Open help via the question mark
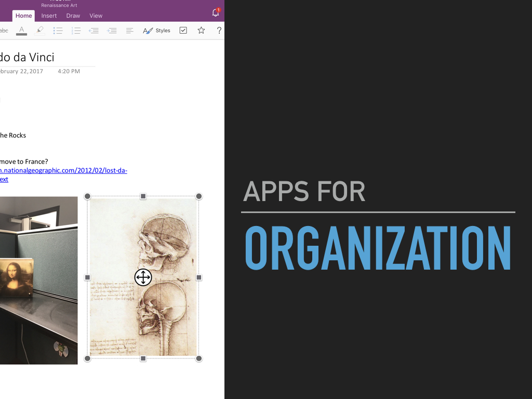The height and width of the screenshot is (399, 532). pyautogui.click(x=219, y=31)
